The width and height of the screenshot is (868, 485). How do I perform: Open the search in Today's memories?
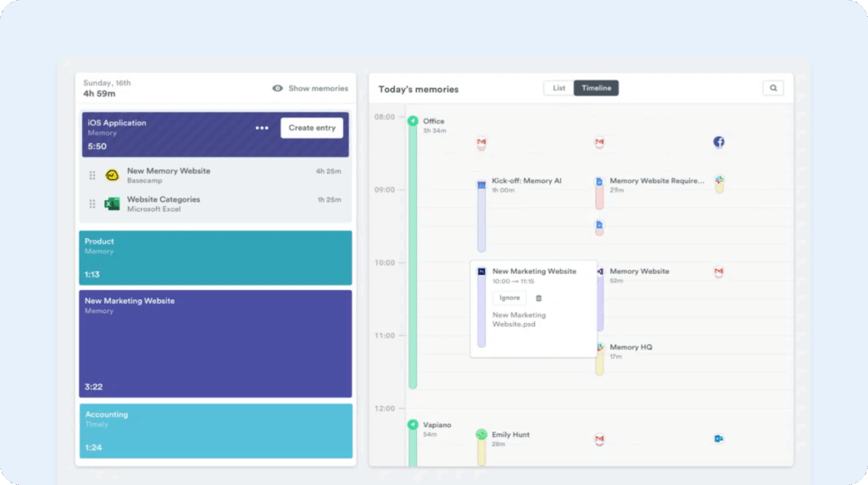[773, 88]
